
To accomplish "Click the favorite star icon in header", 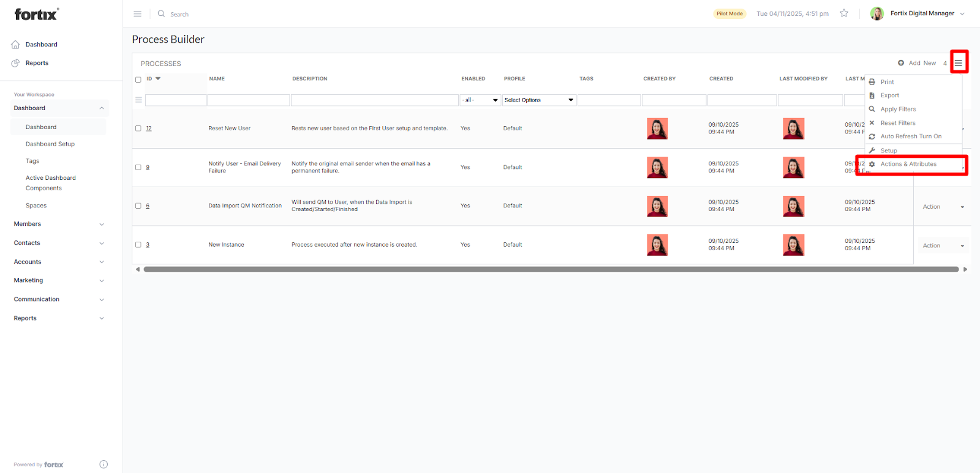I will point(844,13).
